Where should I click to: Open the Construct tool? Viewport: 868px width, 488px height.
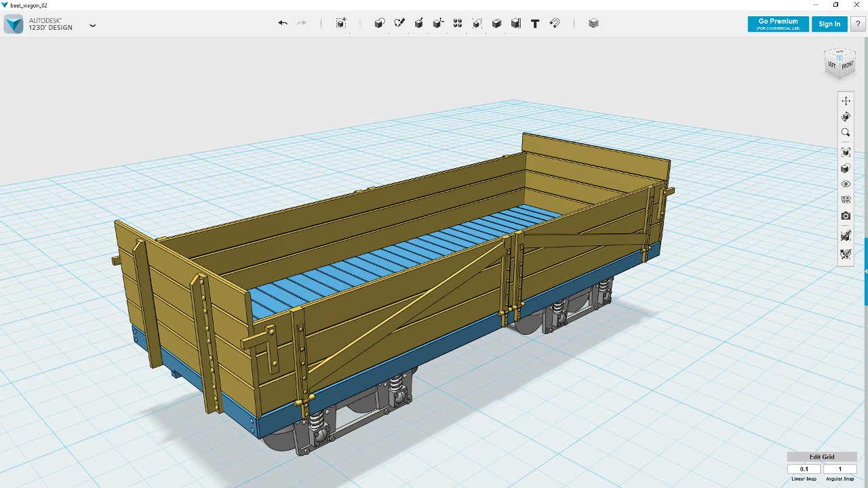pos(419,23)
